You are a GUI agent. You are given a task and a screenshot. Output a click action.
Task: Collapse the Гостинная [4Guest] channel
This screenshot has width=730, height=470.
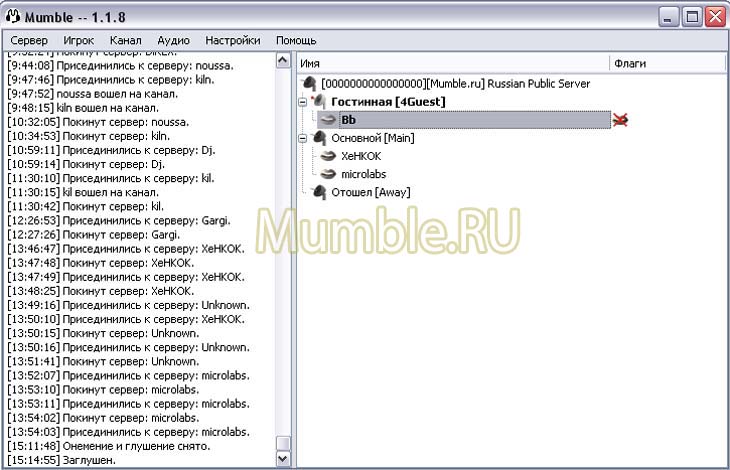tap(303, 102)
